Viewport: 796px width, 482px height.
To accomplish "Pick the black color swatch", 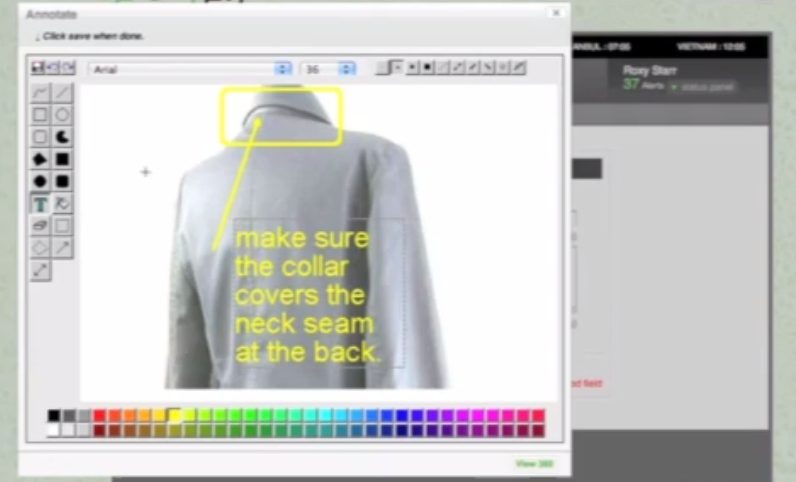I will [54, 415].
